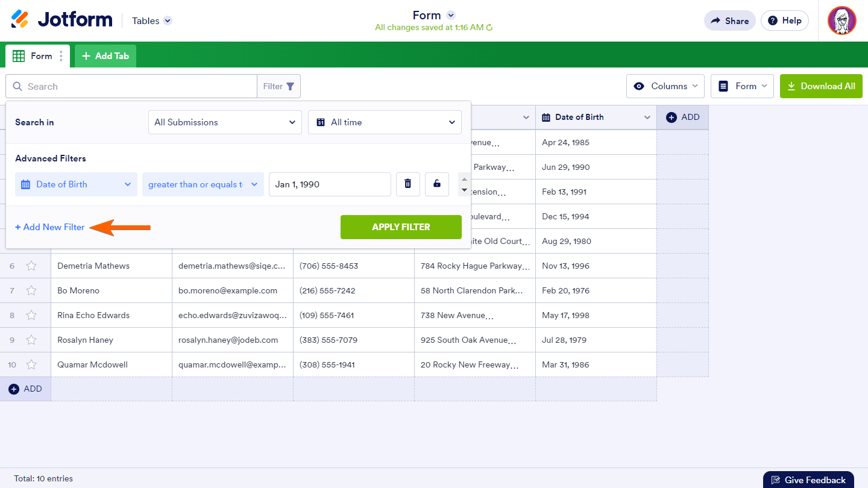
Task: Edit the Jan 1, 1990 filter value
Action: click(x=330, y=184)
